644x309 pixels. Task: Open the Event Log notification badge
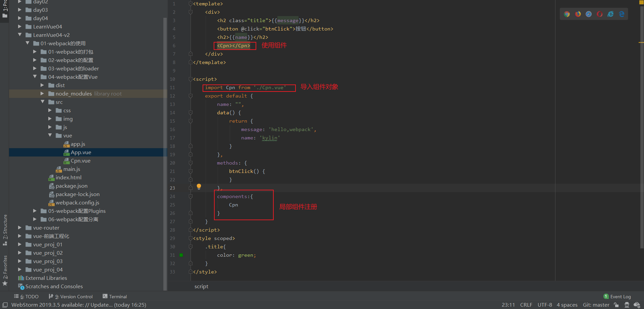coord(606,296)
